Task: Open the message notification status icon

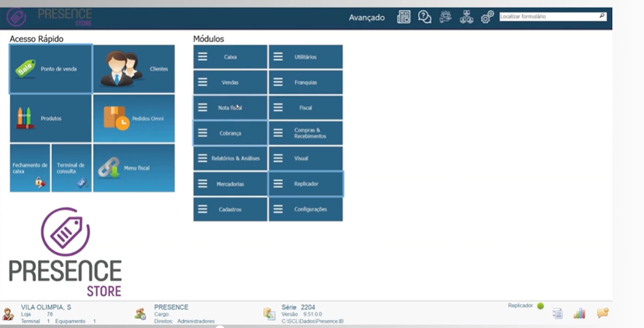Action: point(603,313)
